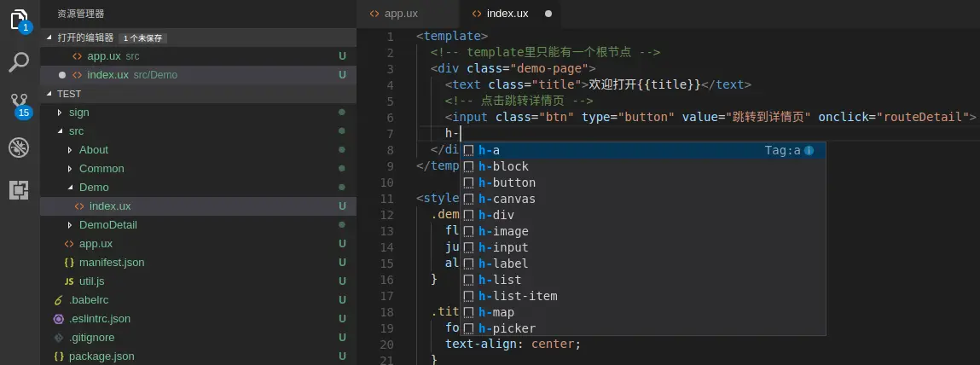Click the info icon beside Tag:a
This screenshot has height=365, width=980.
tap(809, 151)
